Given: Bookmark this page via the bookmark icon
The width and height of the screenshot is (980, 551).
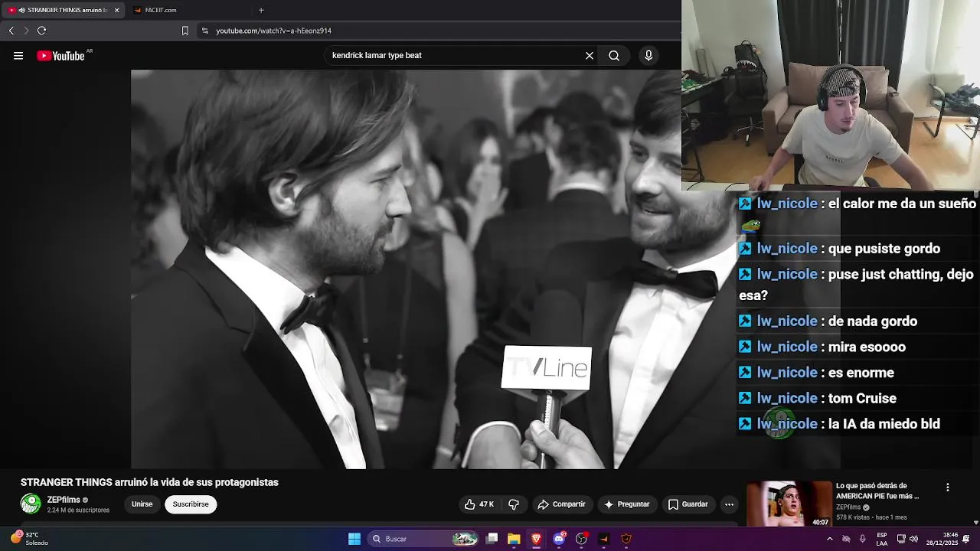Looking at the screenshot, I should point(185,31).
